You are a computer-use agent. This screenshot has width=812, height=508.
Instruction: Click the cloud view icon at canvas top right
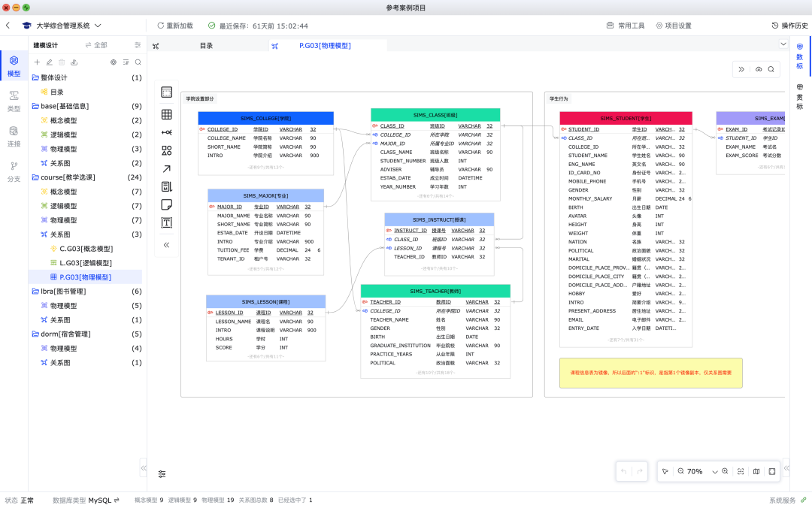coord(759,69)
